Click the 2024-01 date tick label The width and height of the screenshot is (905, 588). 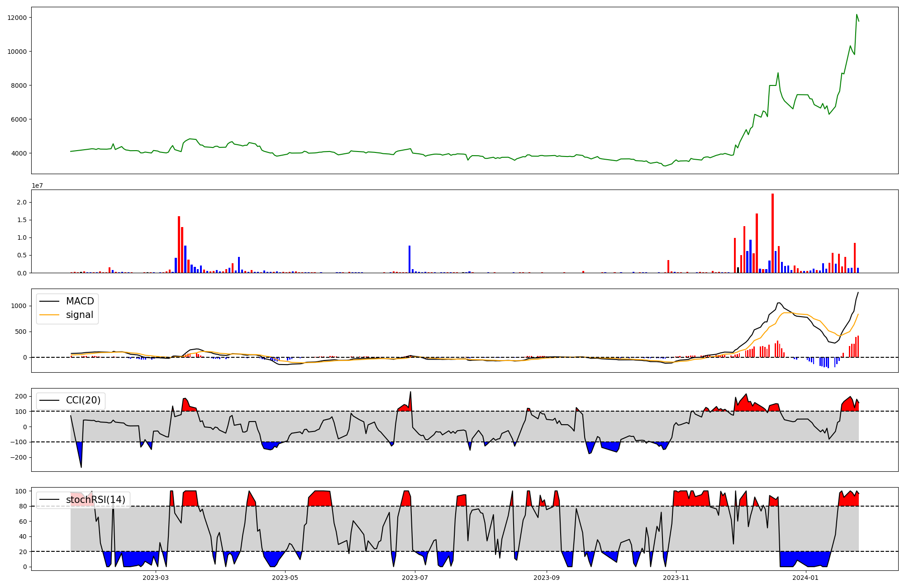(x=806, y=578)
